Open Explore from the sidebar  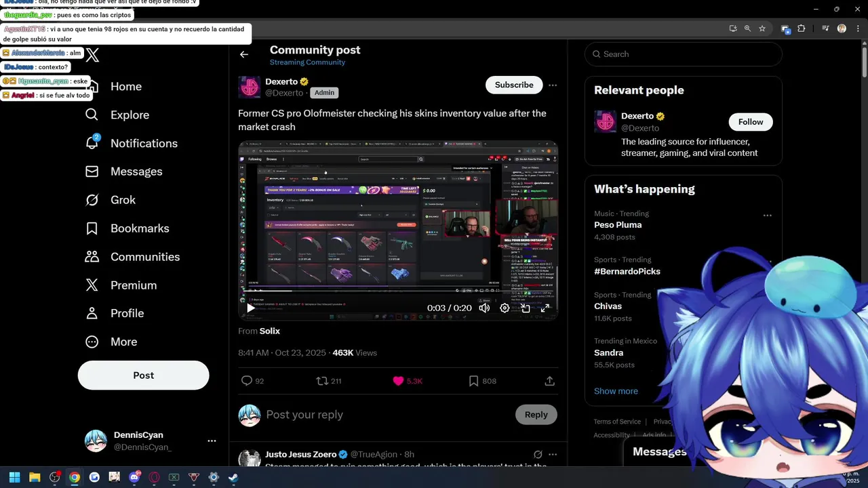117,115
